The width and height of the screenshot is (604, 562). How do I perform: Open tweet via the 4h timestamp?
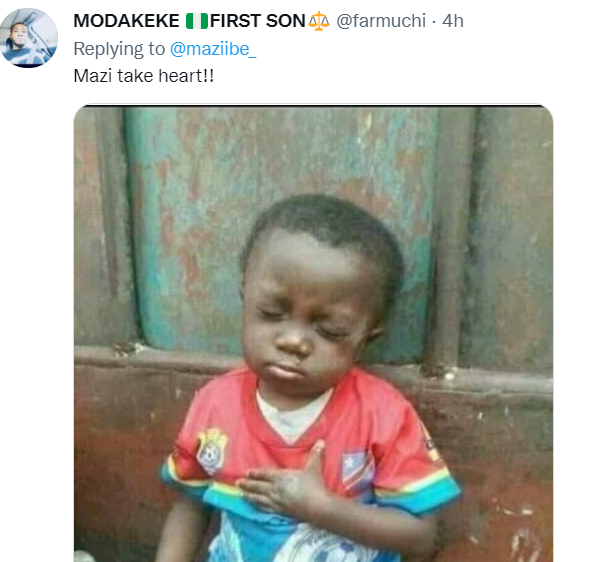[x=453, y=21]
